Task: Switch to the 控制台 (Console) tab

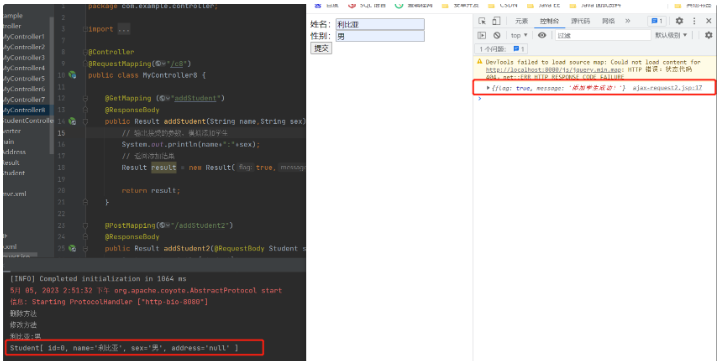Action: (549, 21)
